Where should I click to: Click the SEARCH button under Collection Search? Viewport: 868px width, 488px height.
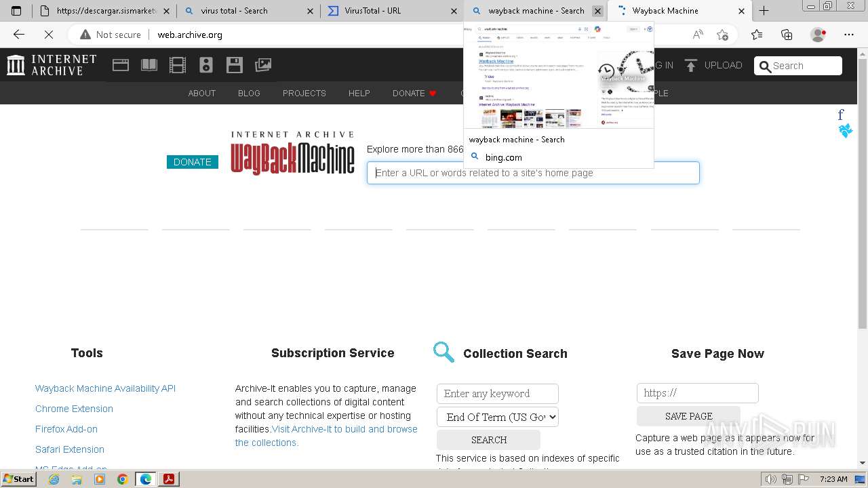(488, 440)
